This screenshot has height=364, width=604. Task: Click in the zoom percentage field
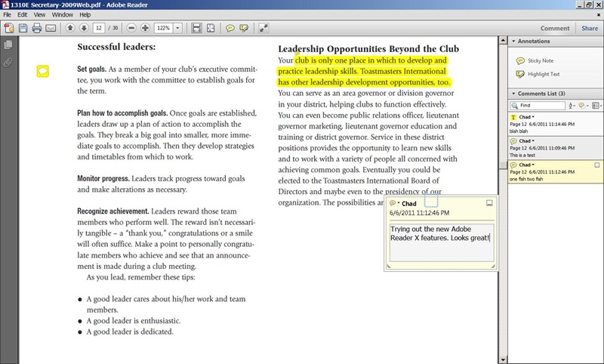click(164, 28)
